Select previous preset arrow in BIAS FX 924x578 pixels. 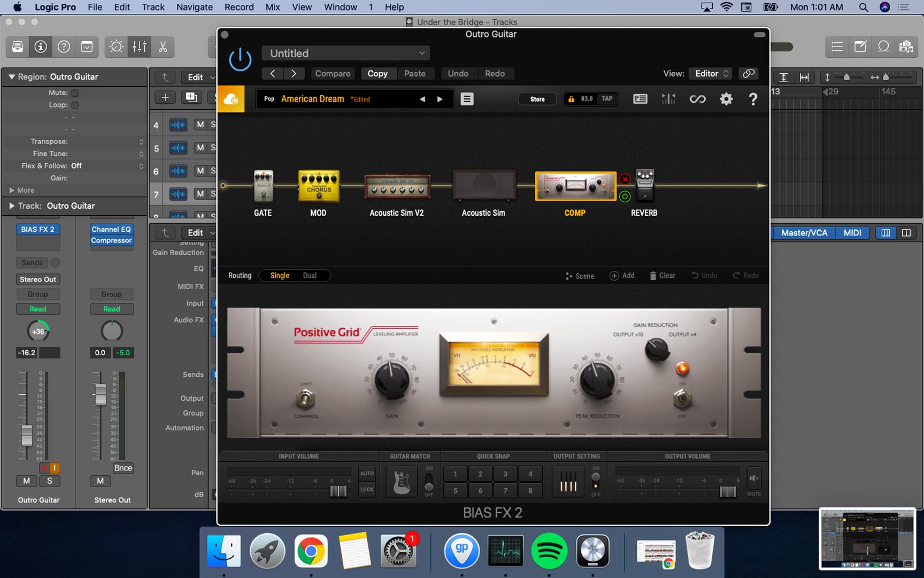[422, 99]
